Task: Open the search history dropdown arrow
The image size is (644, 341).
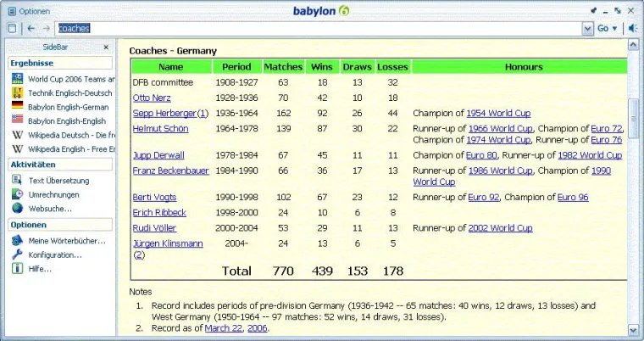Action: click(x=588, y=29)
